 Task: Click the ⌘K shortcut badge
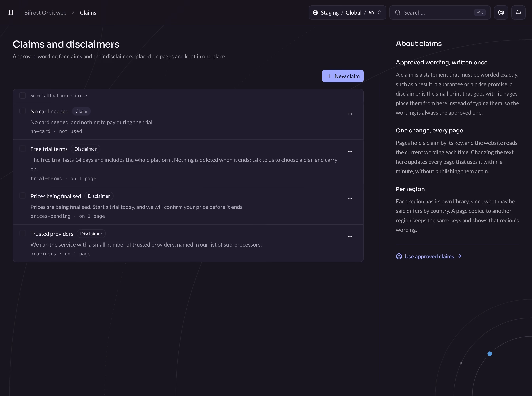480,12
